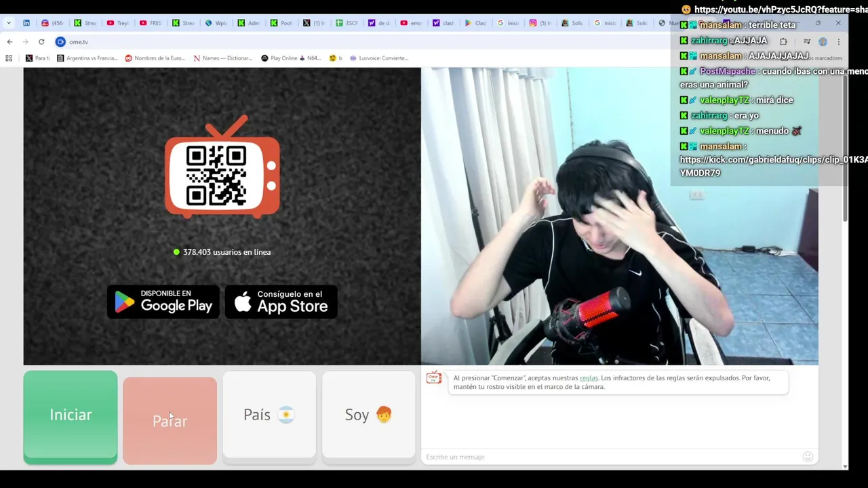Open the Chrome profile avatar

(823, 42)
